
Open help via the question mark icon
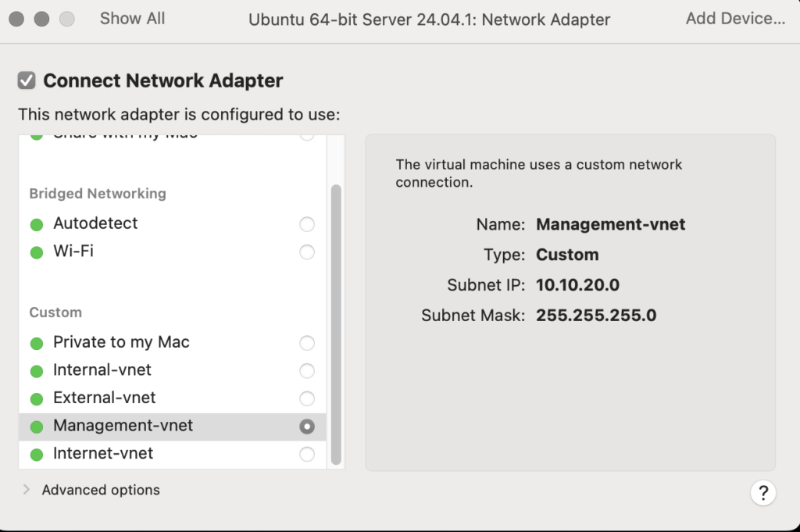(x=763, y=493)
